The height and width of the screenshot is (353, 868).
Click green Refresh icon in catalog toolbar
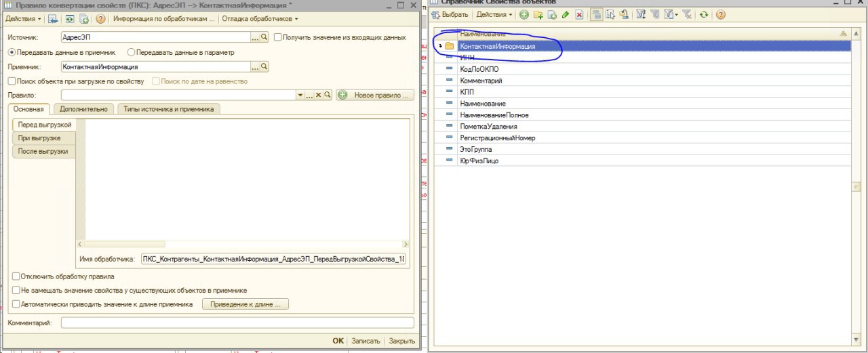point(705,14)
